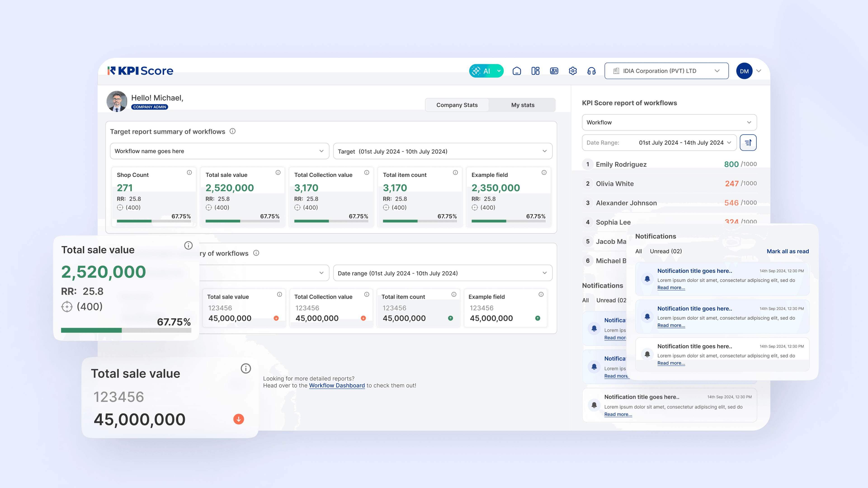Follow the Workflow Dashboard link
868x488 pixels.
coord(337,385)
